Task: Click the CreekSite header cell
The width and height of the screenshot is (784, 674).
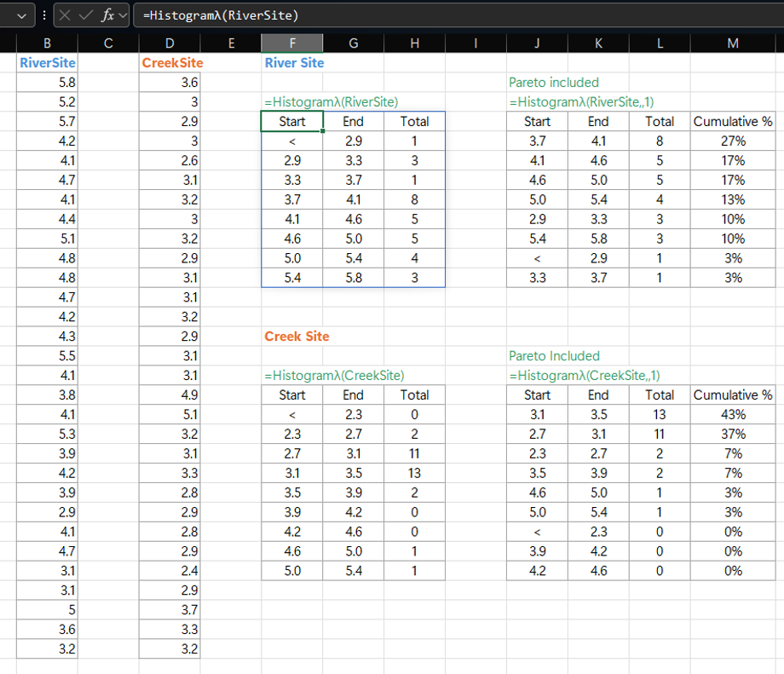Action: click(170, 63)
